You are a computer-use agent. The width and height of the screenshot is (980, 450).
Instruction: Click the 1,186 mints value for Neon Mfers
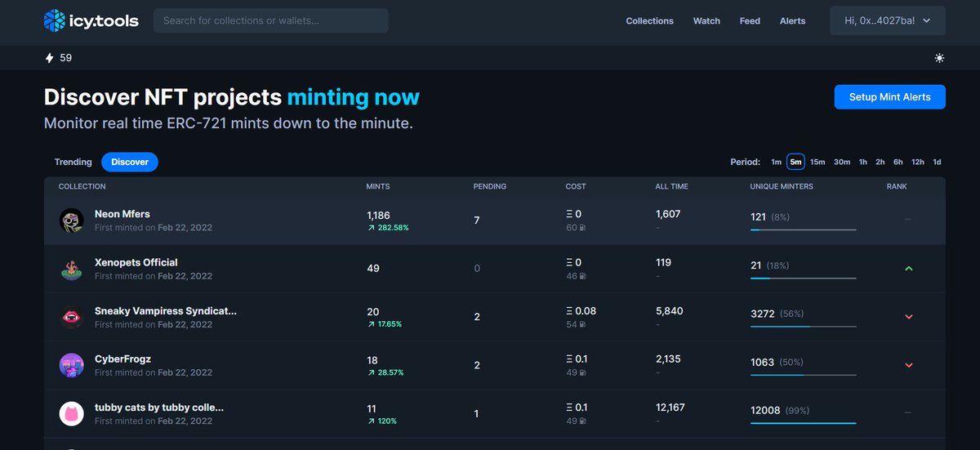point(379,215)
